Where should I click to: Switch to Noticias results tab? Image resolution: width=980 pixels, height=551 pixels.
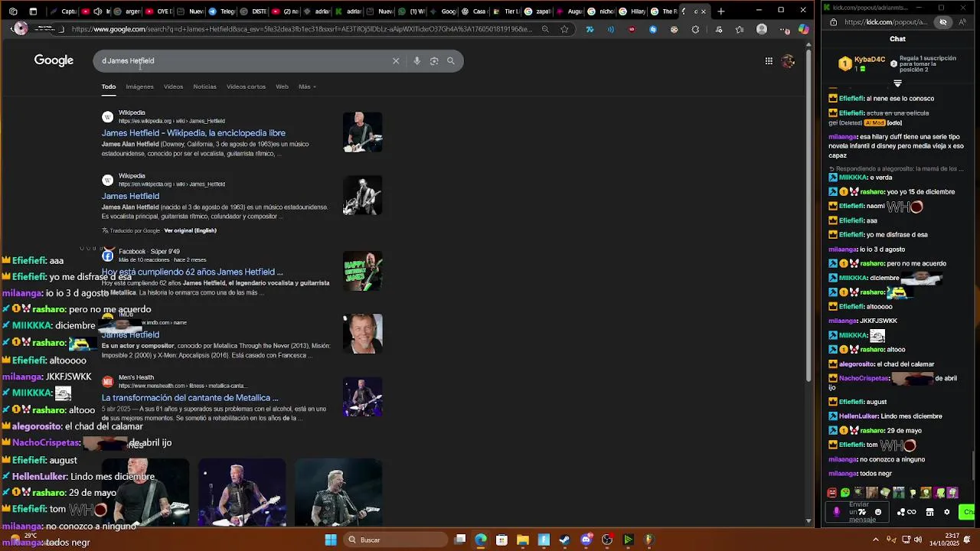tap(204, 86)
